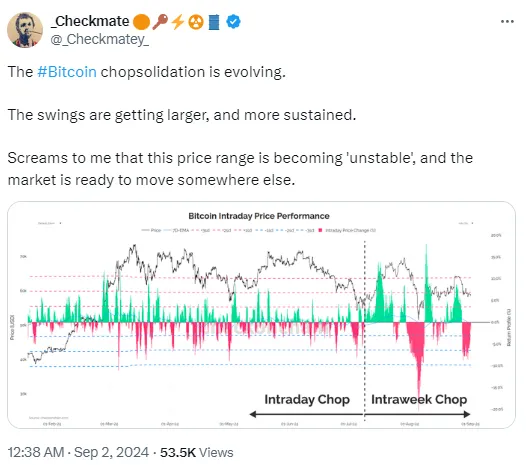
Task: Click the key emoji in name
Action: coord(160,22)
